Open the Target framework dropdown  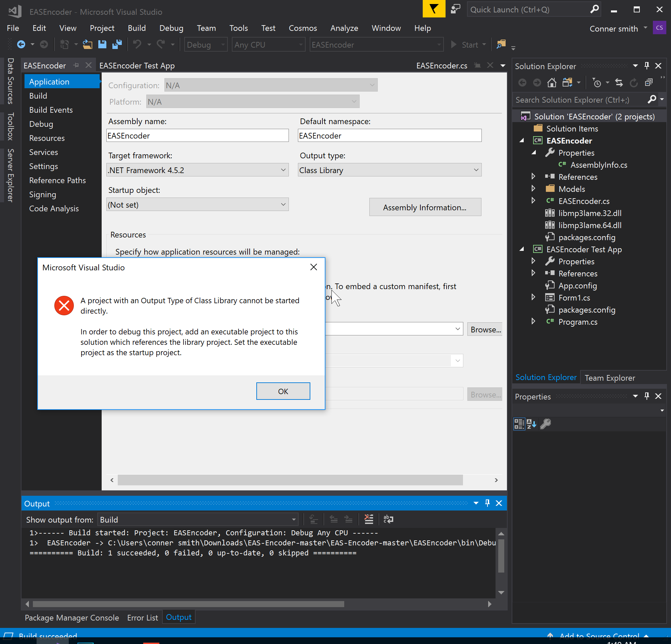click(x=198, y=170)
